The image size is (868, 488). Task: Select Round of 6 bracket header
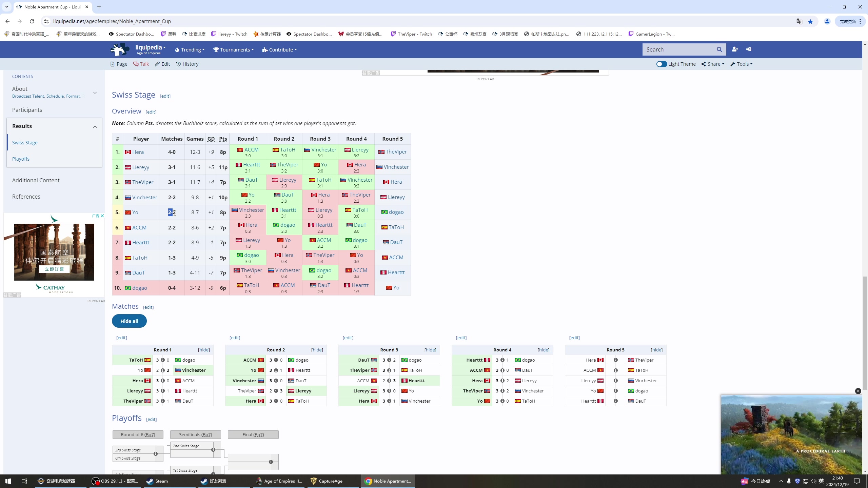[138, 434]
